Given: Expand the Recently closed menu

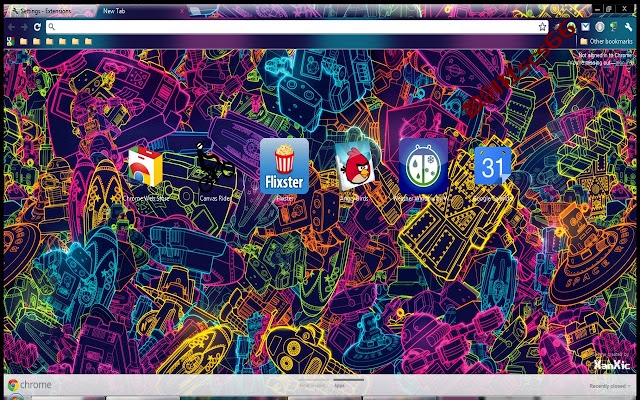Looking at the screenshot, I should pyautogui.click(x=610, y=386).
